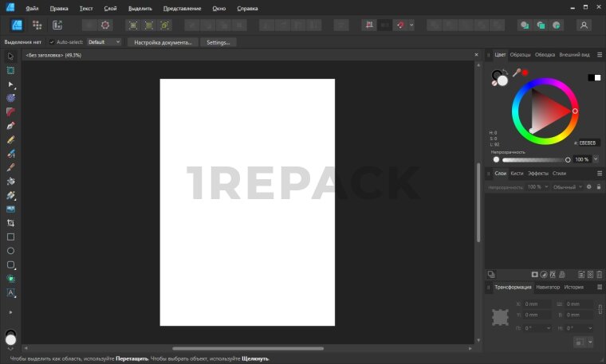Switch to the Export Persona
This screenshot has height=364, width=606.
point(57,25)
